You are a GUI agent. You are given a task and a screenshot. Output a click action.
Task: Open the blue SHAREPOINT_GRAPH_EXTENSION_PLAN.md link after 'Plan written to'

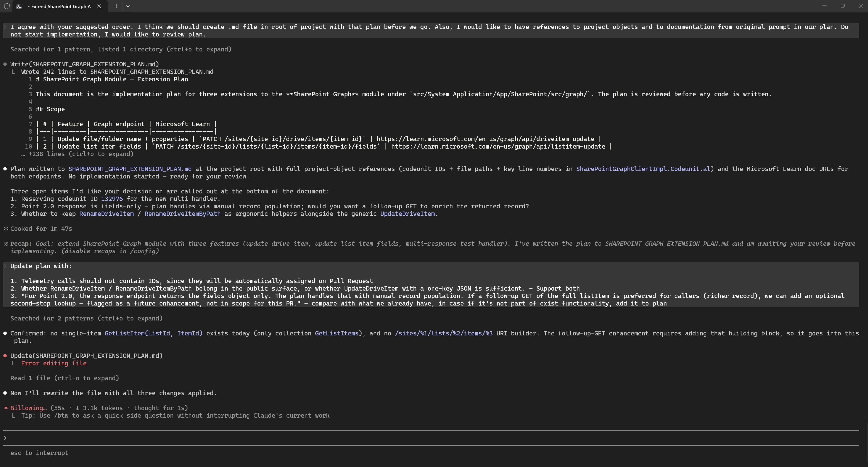coord(130,169)
